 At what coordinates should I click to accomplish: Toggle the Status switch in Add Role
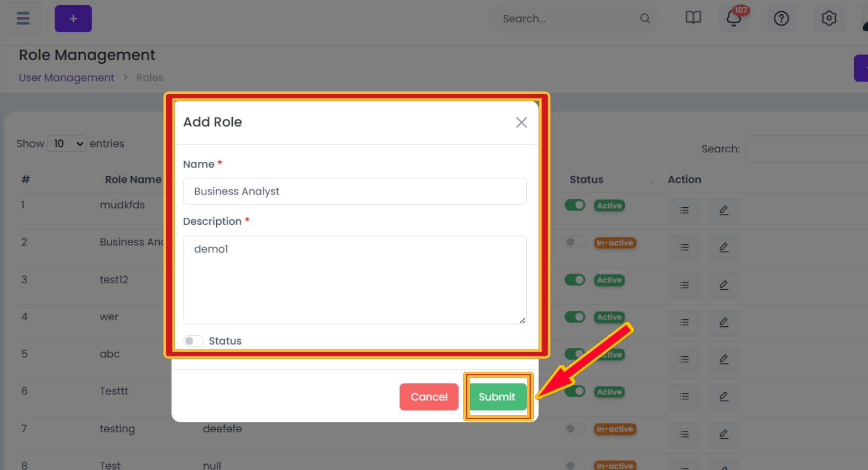click(194, 341)
